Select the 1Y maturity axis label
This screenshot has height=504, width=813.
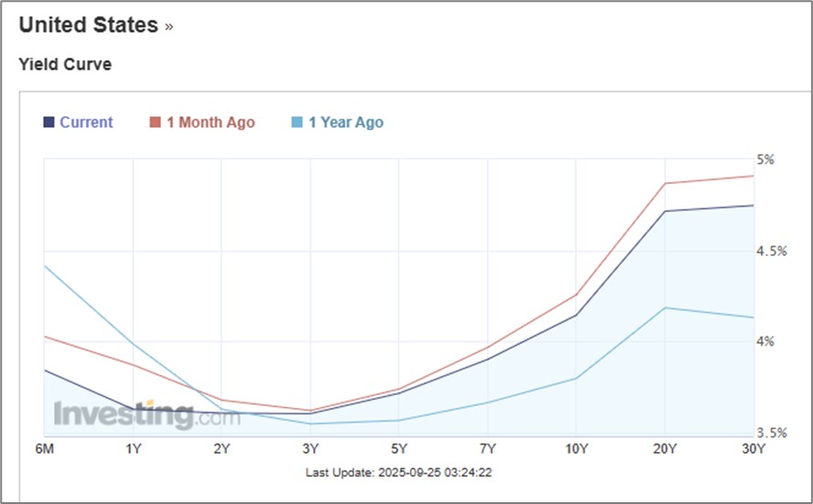[x=134, y=448]
